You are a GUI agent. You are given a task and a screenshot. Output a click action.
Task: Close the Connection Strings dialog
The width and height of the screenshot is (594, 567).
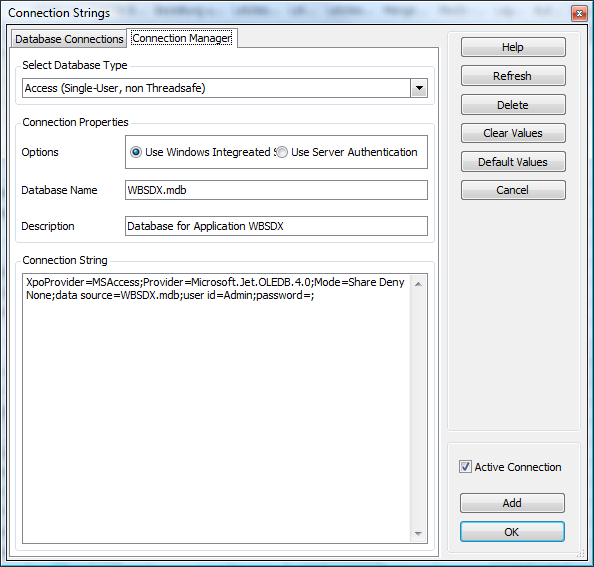579,14
